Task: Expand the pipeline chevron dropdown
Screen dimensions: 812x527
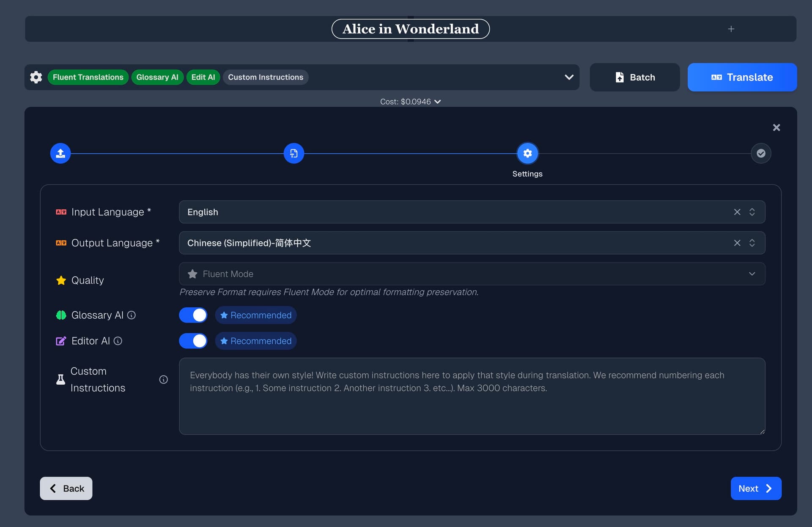Action: (568, 77)
